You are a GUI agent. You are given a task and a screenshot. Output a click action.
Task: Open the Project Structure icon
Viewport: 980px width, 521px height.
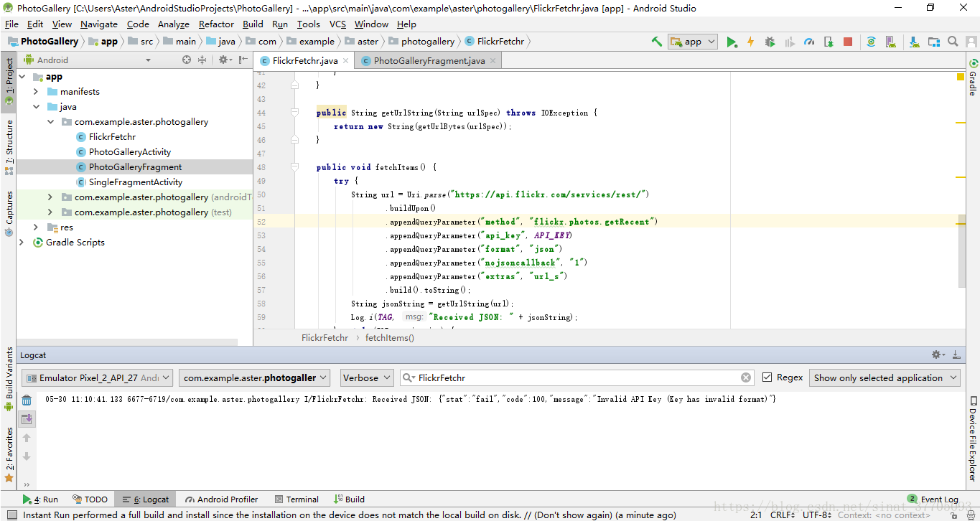tap(933, 42)
